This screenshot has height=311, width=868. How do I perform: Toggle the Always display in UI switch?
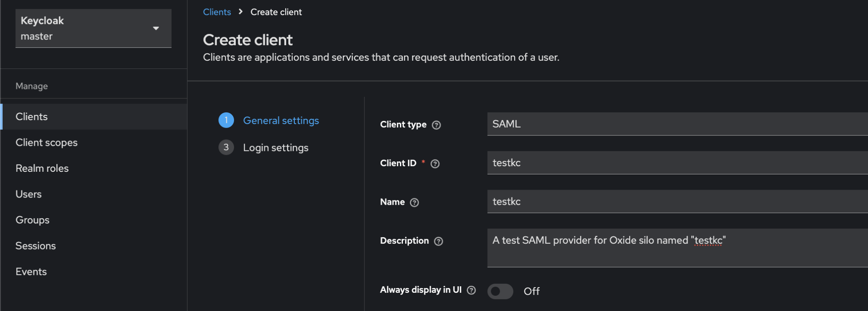click(x=500, y=291)
